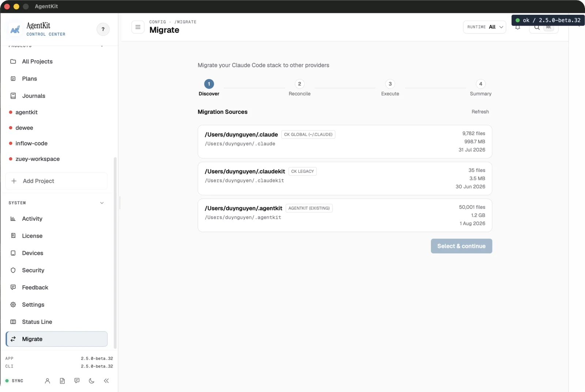Viewport: 585px width, 392px height.
Task: Click the plus icon for Add Project
Action: 14,181
